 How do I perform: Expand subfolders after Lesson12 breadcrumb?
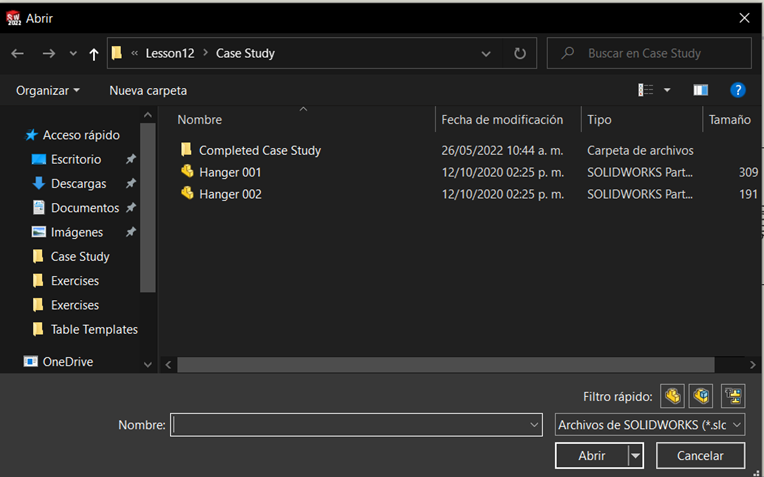click(205, 53)
